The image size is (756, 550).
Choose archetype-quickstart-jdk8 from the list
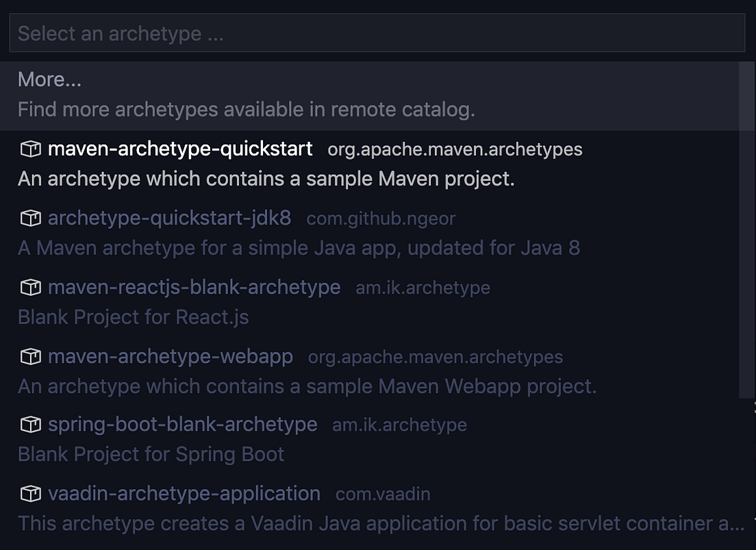169,218
